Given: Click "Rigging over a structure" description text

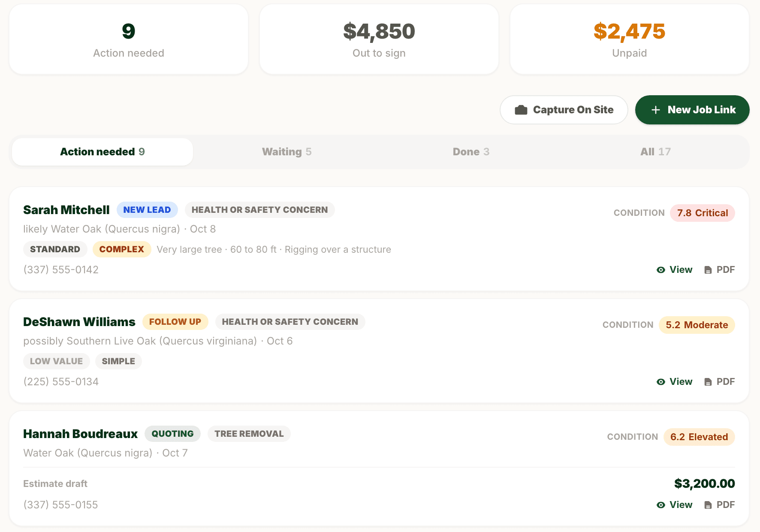Looking at the screenshot, I should 338,250.
